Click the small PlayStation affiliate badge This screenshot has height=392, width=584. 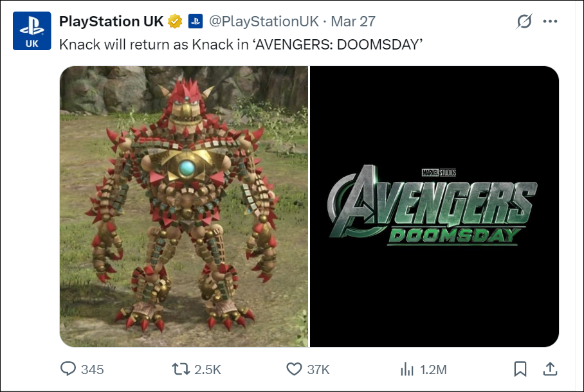coord(196,21)
